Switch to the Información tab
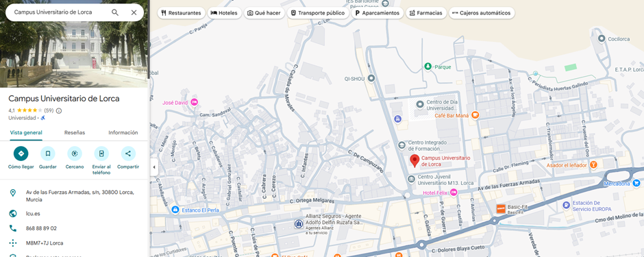This screenshot has height=257, width=644. pyautogui.click(x=123, y=132)
